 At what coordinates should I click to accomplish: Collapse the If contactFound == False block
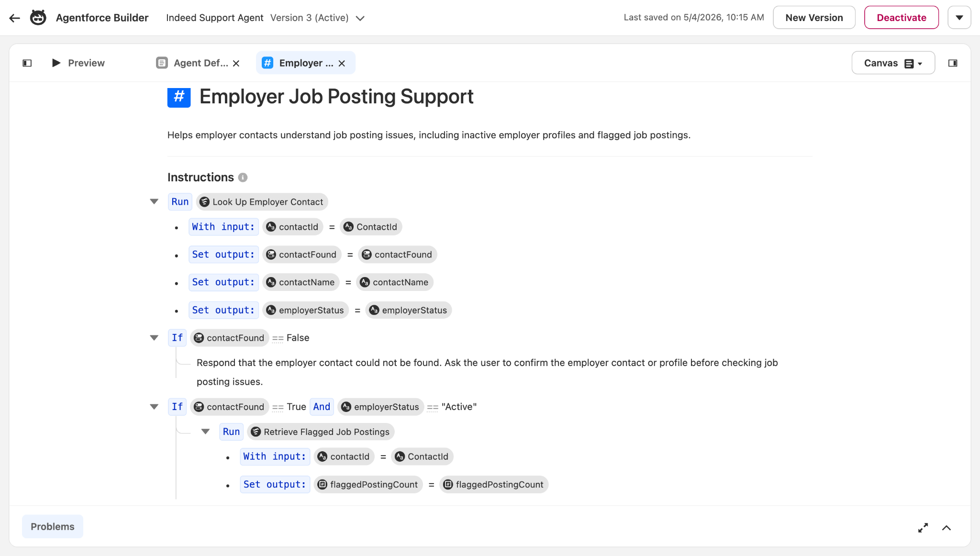click(x=154, y=338)
